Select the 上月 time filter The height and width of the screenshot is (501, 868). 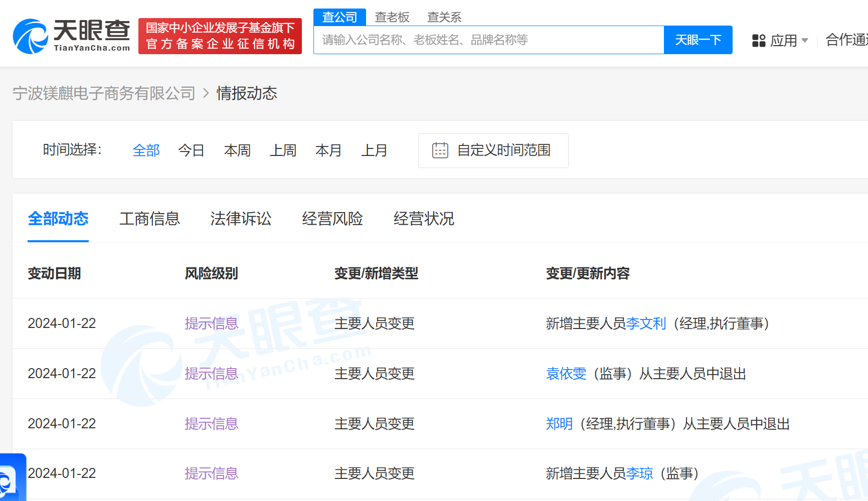coord(375,150)
